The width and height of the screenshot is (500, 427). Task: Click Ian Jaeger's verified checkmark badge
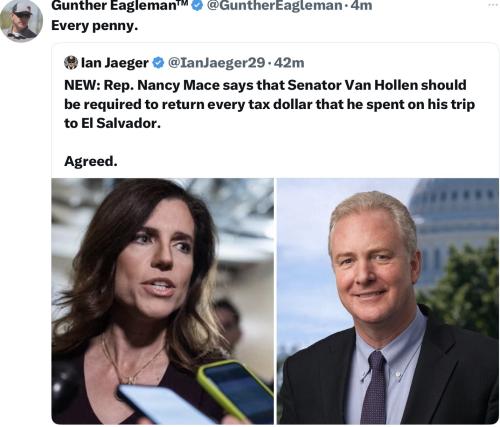[x=158, y=63]
